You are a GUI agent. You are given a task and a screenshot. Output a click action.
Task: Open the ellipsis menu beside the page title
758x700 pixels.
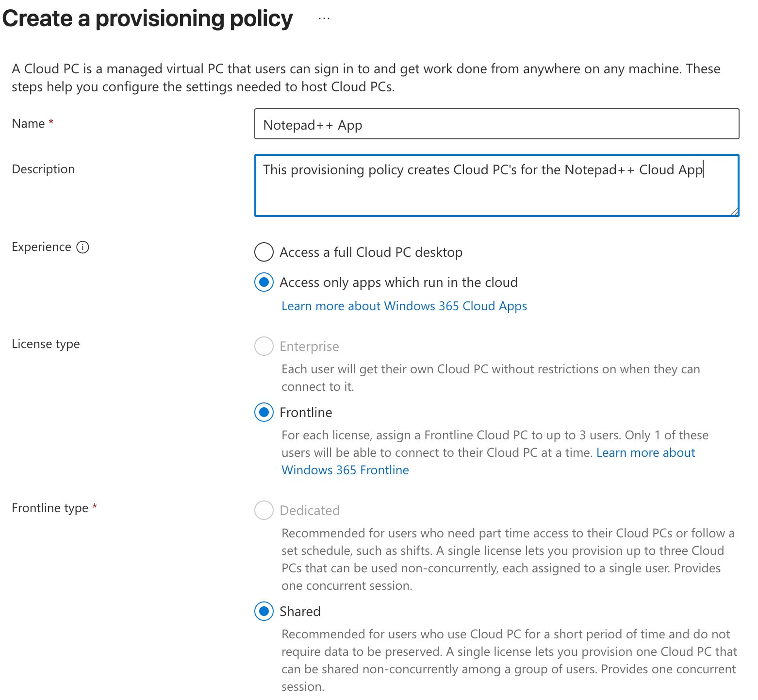pos(324,18)
